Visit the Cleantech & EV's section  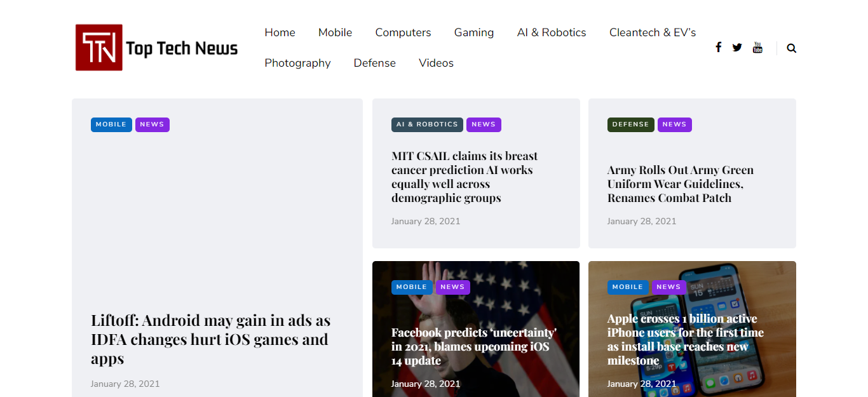click(653, 32)
